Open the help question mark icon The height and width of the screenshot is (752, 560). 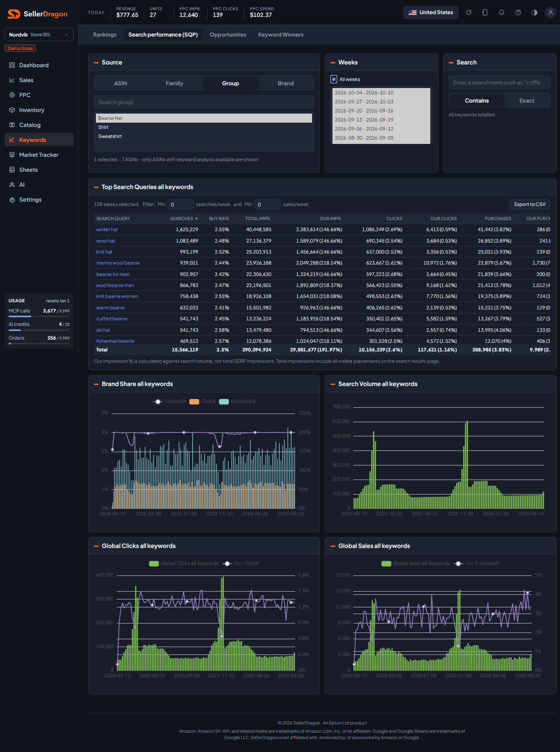518,13
